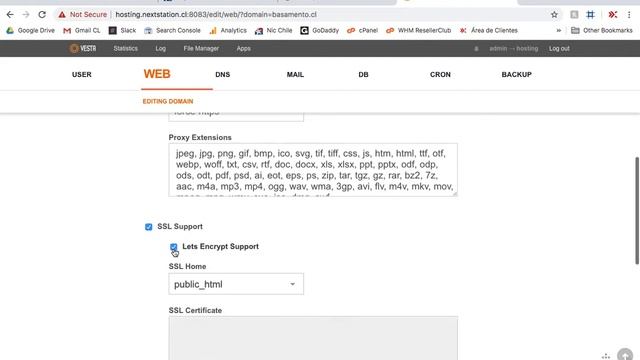
Task: Switch to MAIL tab
Action: click(x=295, y=75)
